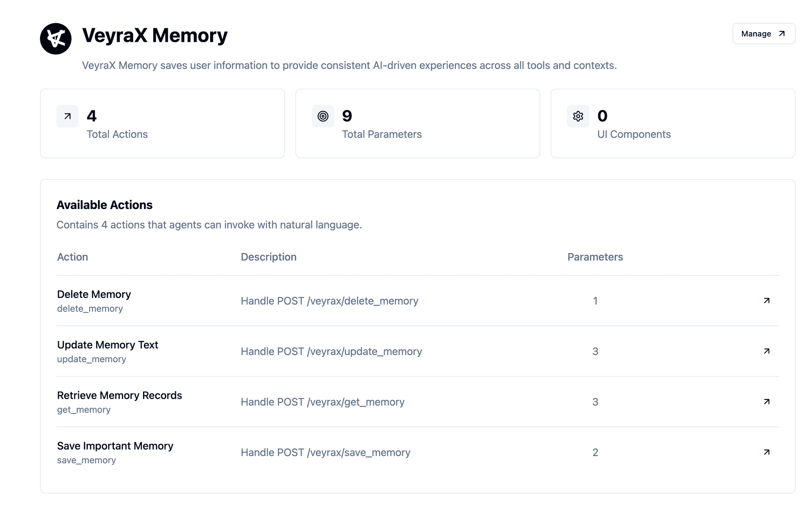The height and width of the screenshot is (506, 812).
Task: Click the Description column header
Action: point(269,257)
